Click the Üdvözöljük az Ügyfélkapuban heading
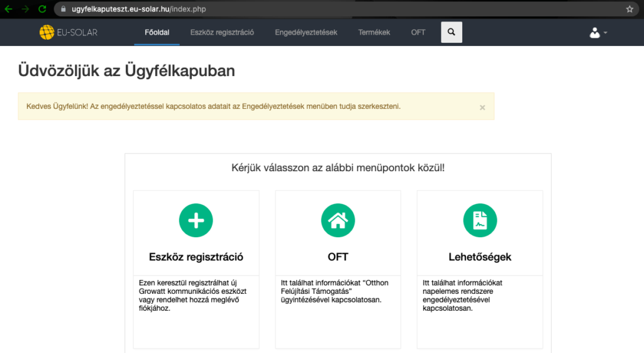This screenshot has width=644, height=353. pyautogui.click(x=126, y=70)
